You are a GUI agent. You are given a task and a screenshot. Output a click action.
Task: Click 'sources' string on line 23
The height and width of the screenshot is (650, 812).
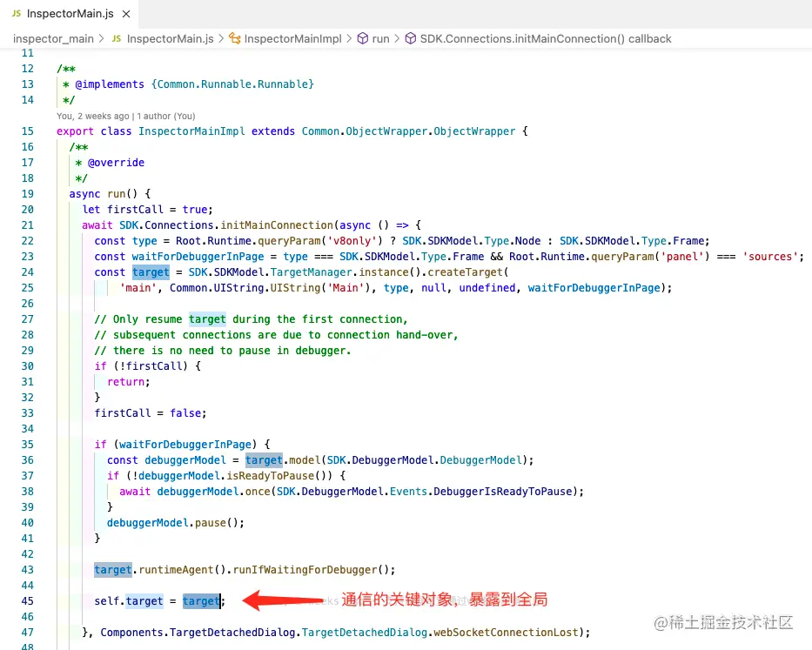point(770,257)
